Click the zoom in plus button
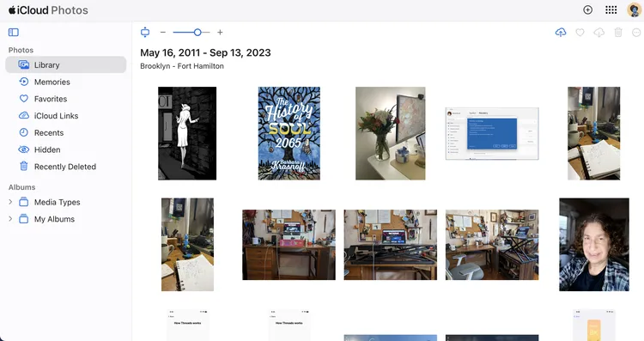Screen dimensions: 644x341 220,32
